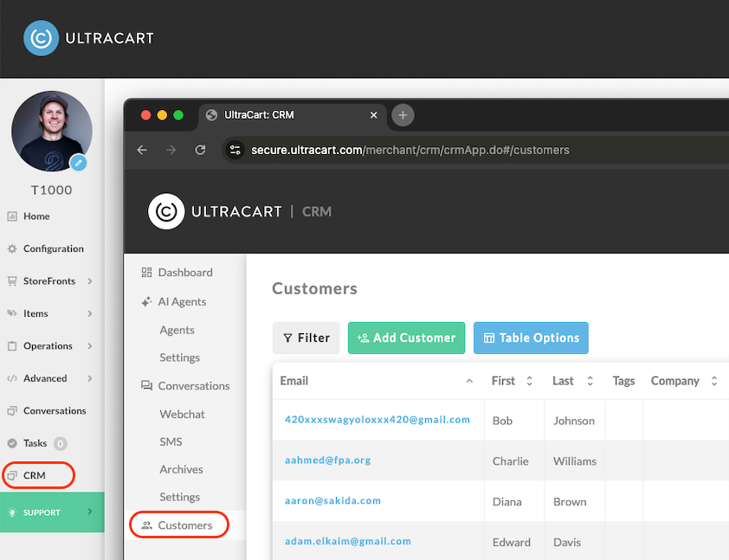Click the browser back arrow
729x560 pixels.
[142, 150]
